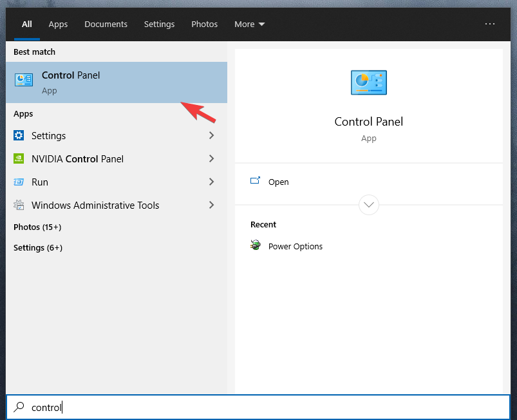The image size is (517, 420).
Task: Switch to the Apps tab
Action: pos(58,24)
